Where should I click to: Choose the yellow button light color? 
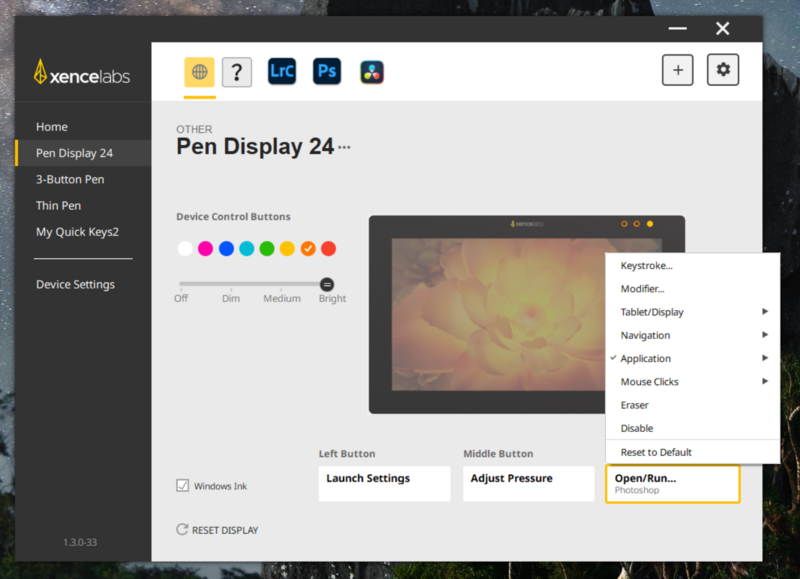tap(287, 249)
